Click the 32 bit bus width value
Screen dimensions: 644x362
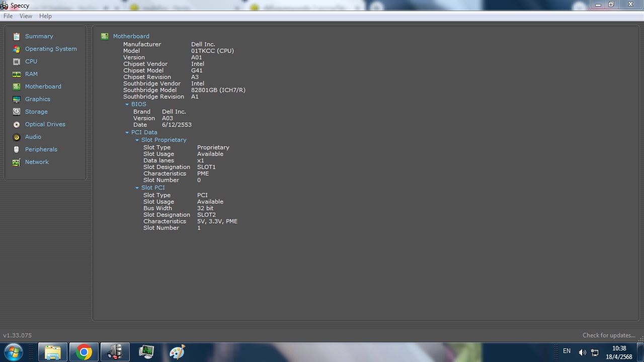pyautogui.click(x=205, y=208)
